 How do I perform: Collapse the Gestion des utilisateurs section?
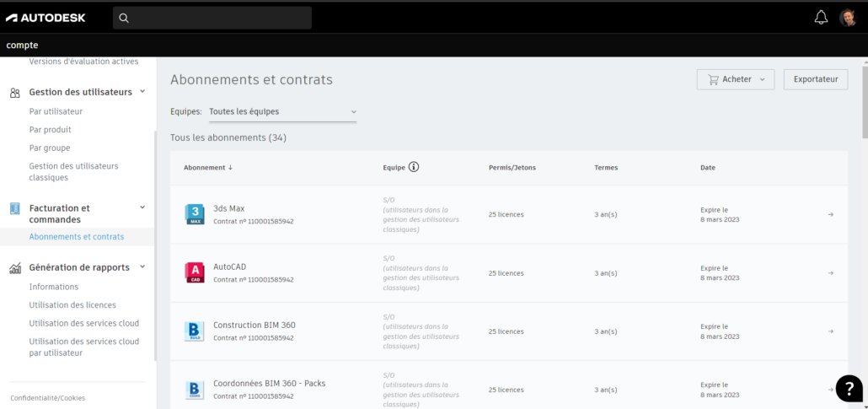[142, 91]
